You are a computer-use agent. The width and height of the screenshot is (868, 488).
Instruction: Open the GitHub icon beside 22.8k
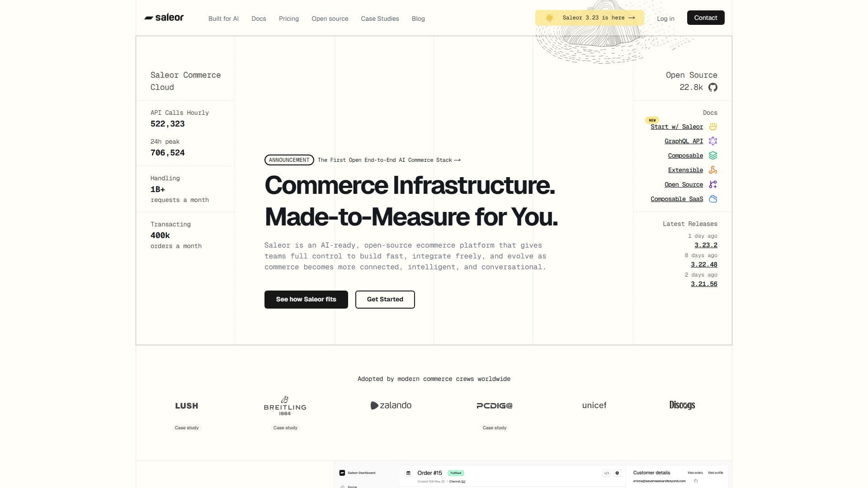point(713,87)
